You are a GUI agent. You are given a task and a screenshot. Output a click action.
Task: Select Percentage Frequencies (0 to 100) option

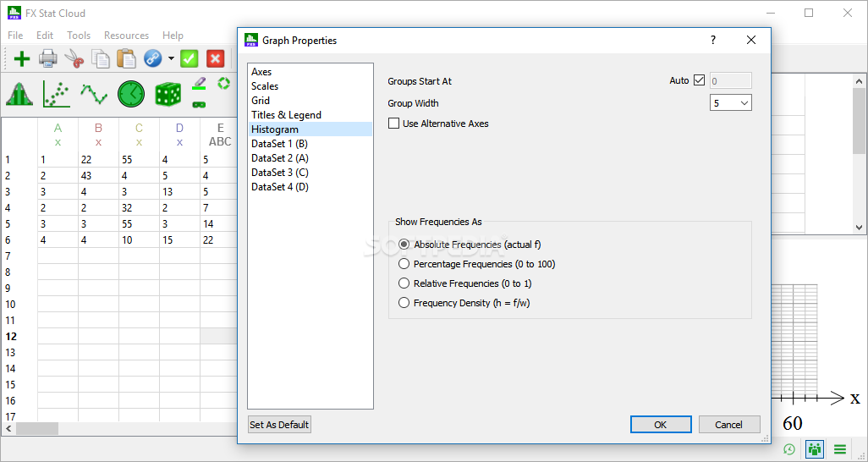click(404, 264)
